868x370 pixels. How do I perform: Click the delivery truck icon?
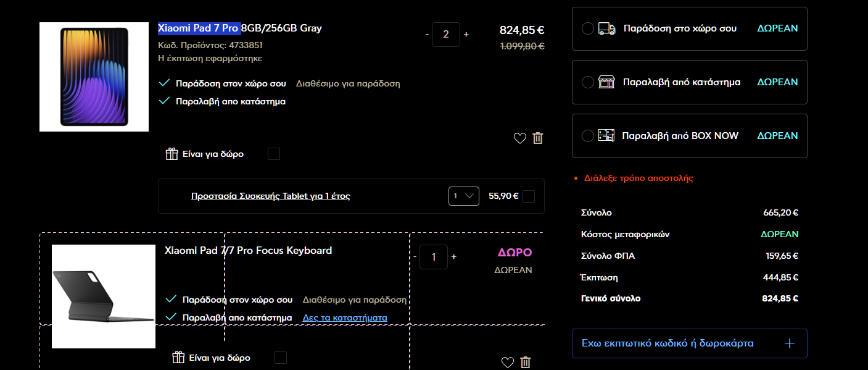[607, 28]
